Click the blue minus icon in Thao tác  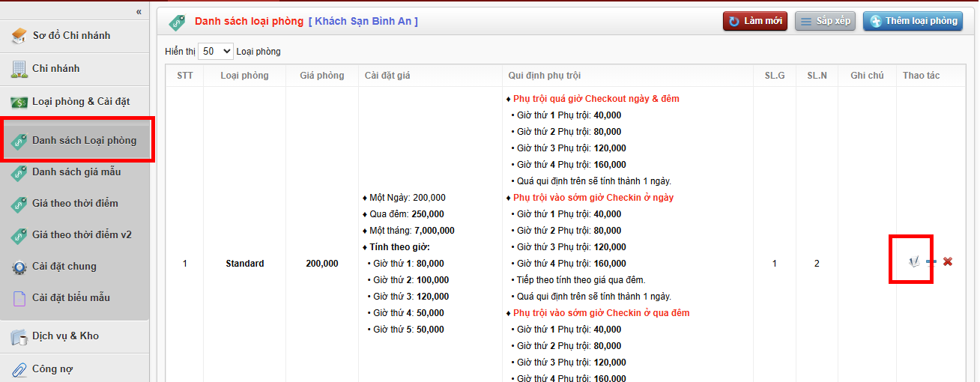931,261
